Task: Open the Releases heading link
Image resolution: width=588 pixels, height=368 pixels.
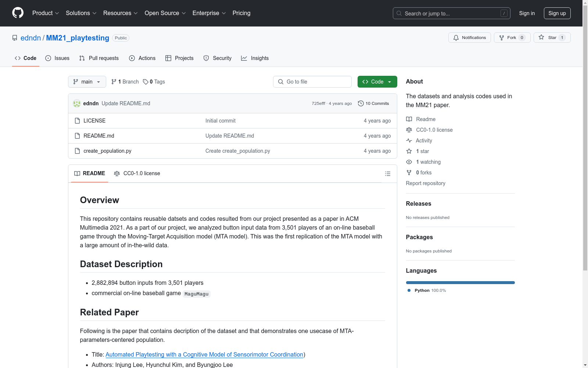Action: [419, 204]
